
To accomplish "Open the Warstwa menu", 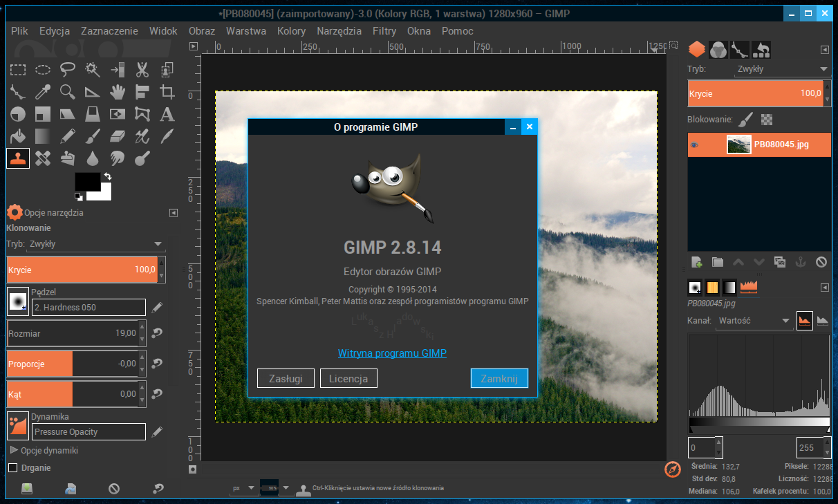I will point(246,30).
